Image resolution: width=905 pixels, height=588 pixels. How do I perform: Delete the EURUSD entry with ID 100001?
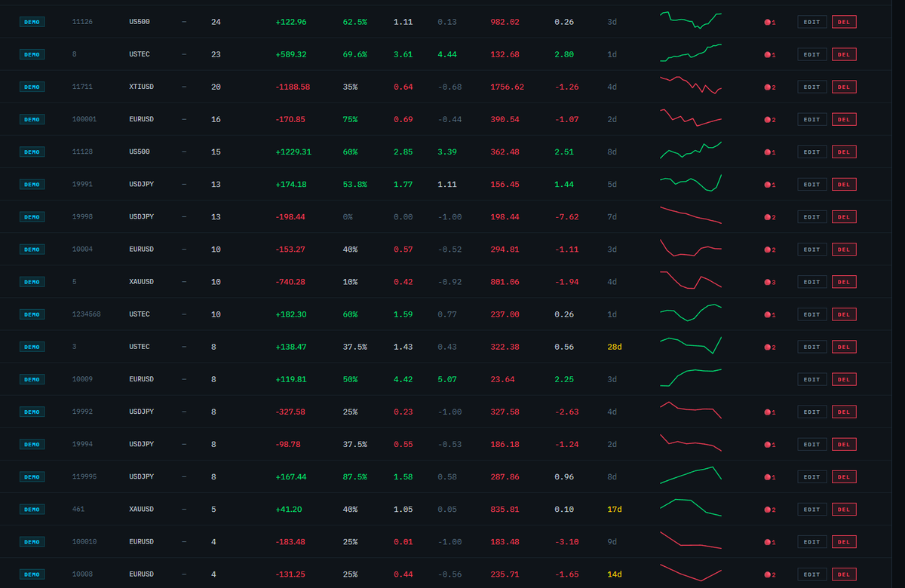(x=844, y=119)
